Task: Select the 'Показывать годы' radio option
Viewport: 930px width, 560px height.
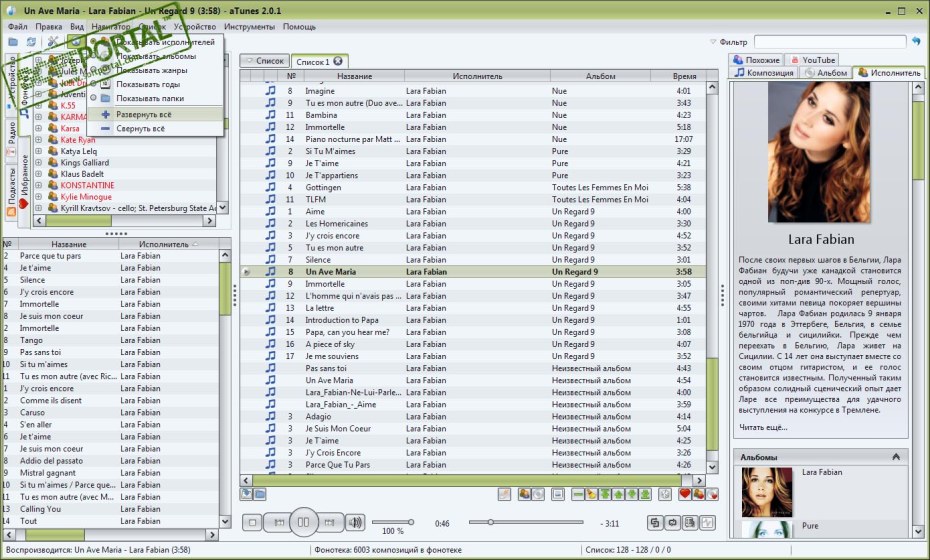Action: (93, 84)
